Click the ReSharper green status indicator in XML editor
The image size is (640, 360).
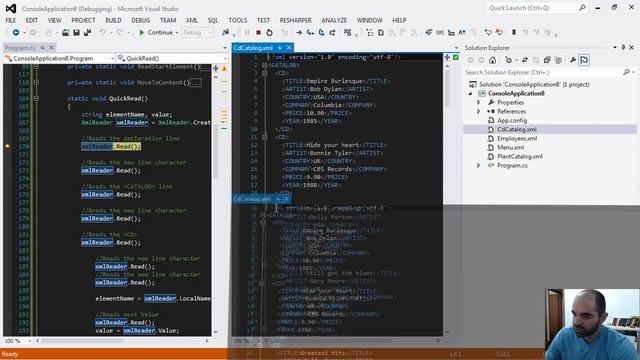pyautogui.click(x=456, y=58)
